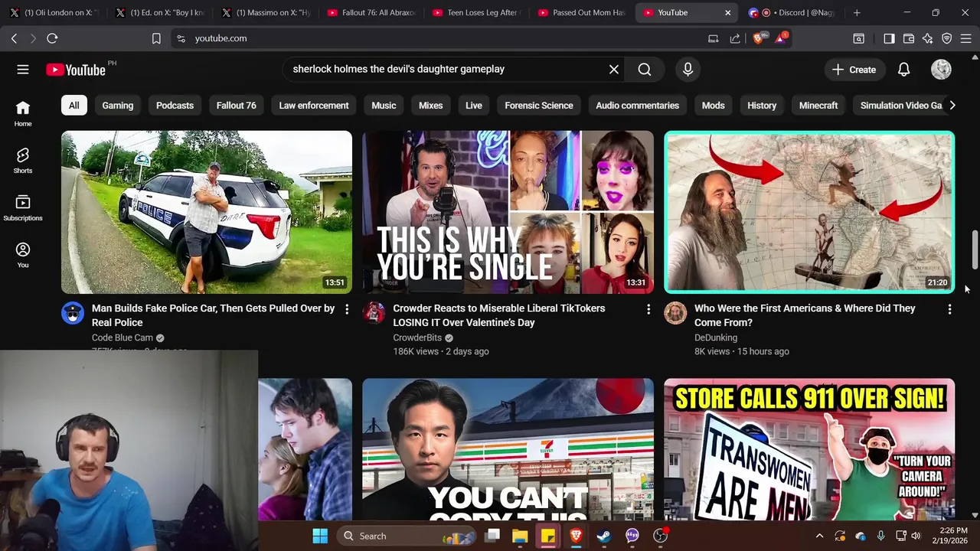980x551 pixels.
Task: Select the Audio commentaries filter chip
Action: pos(638,106)
